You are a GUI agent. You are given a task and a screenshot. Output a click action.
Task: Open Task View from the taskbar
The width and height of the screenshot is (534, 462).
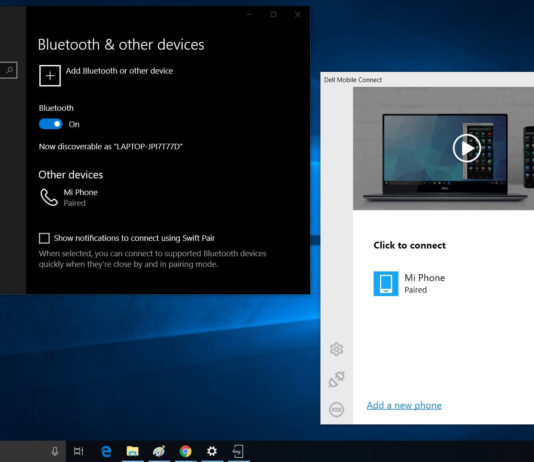click(x=79, y=451)
